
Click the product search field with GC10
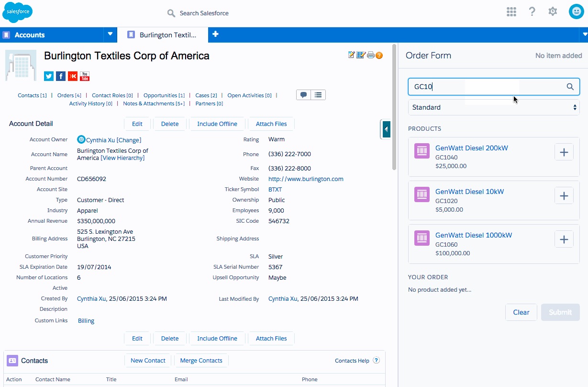(486, 87)
